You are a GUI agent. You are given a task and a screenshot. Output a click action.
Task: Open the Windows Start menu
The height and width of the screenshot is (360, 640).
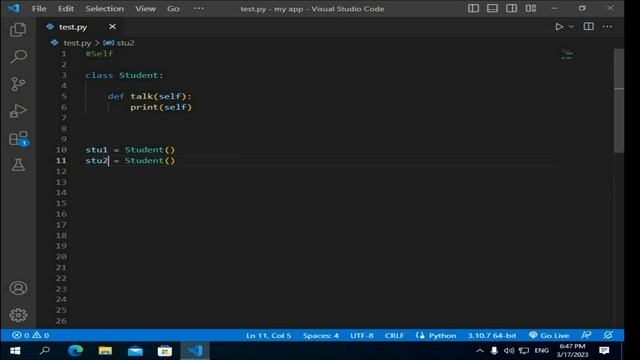point(15,351)
